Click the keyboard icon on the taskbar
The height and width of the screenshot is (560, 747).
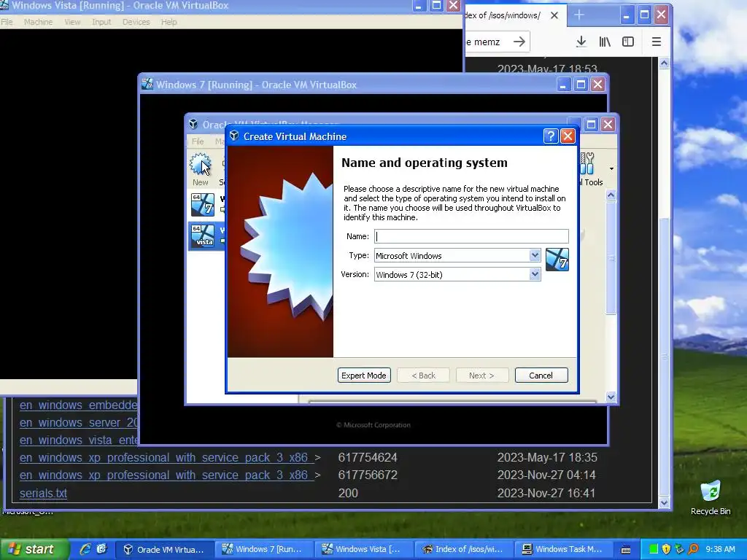[626, 550]
